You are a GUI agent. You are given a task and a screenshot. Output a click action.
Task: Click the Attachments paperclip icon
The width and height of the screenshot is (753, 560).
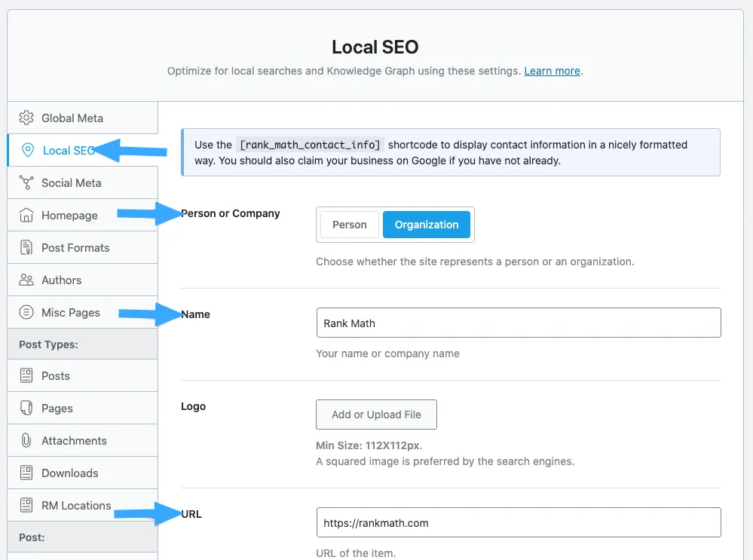pyautogui.click(x=26, y=440)
